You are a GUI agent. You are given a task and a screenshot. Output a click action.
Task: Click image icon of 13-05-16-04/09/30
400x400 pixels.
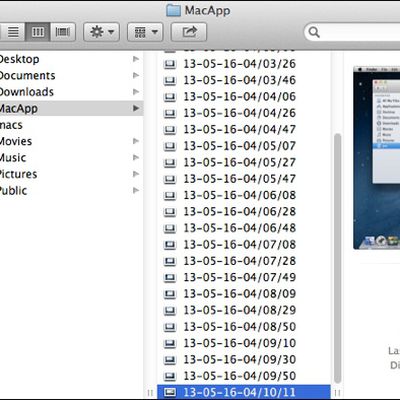click(170, 360)
